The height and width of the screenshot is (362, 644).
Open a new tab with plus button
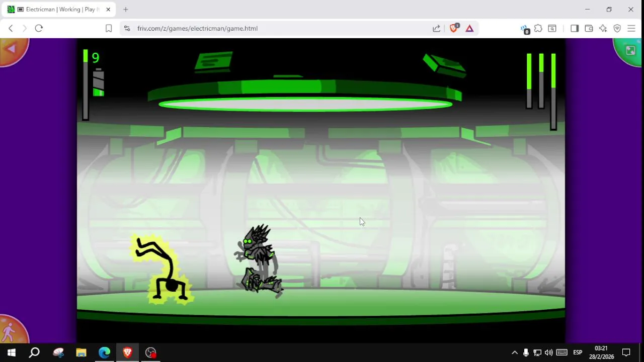click(126, 10)
